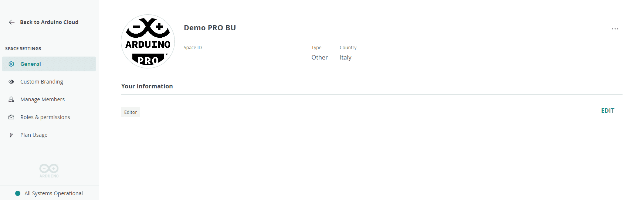The width and height of the screenshot is (644, 200).
Task: Open the Back to Arduino Cloud link
Action: coord(49,22)
